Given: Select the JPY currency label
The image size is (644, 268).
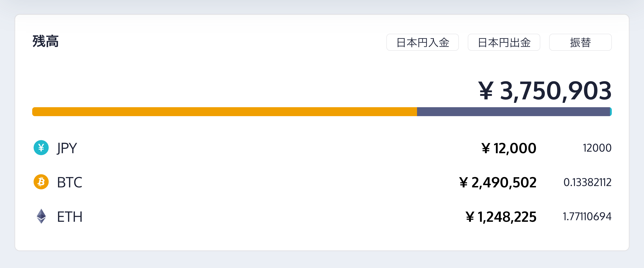Looking at the screenshot, I should (x=67, y=148).
